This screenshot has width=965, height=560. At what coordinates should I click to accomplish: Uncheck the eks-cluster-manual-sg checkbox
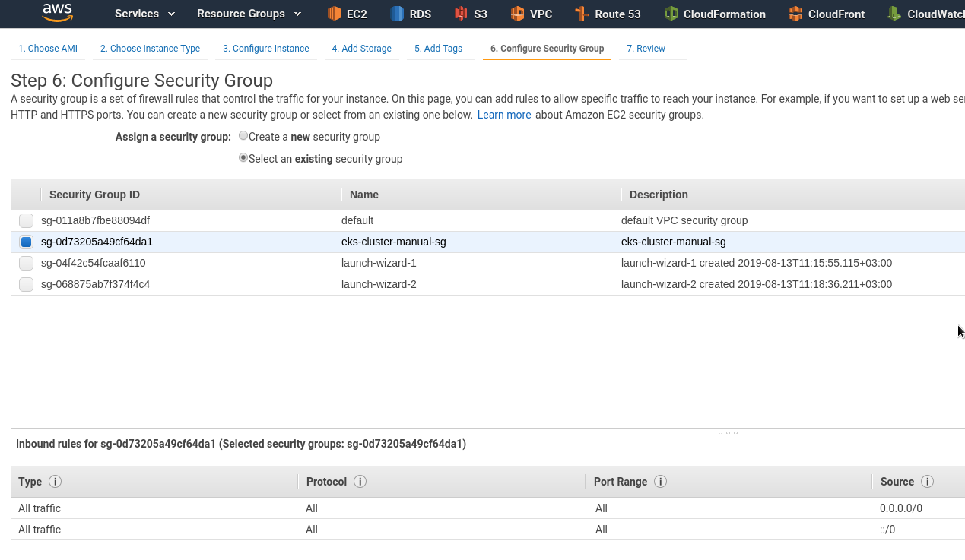point(27,242)
